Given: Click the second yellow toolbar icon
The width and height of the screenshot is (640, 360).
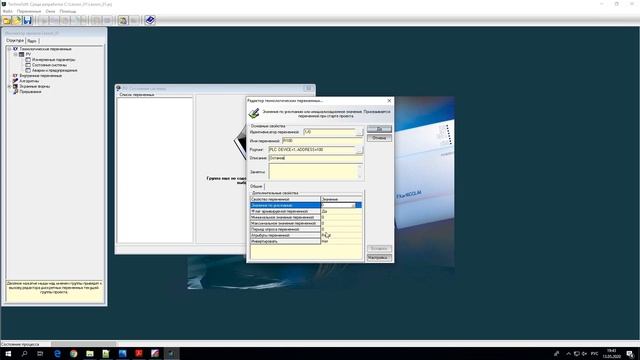Looking at the screenshot, I should pyautogui.click(x=17, y=20).
